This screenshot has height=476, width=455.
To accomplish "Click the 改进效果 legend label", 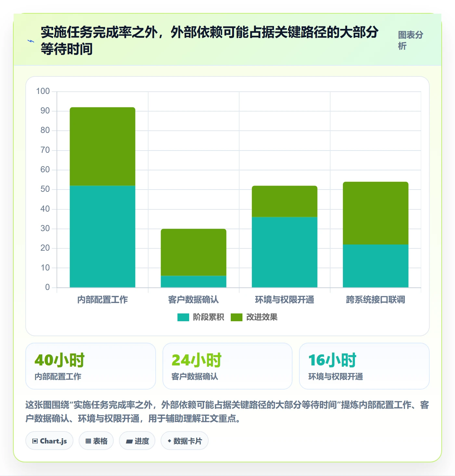I will [262, 317].
